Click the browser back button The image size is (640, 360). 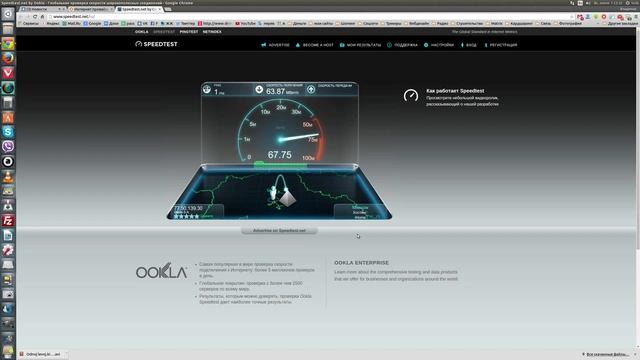pos(20,17)
